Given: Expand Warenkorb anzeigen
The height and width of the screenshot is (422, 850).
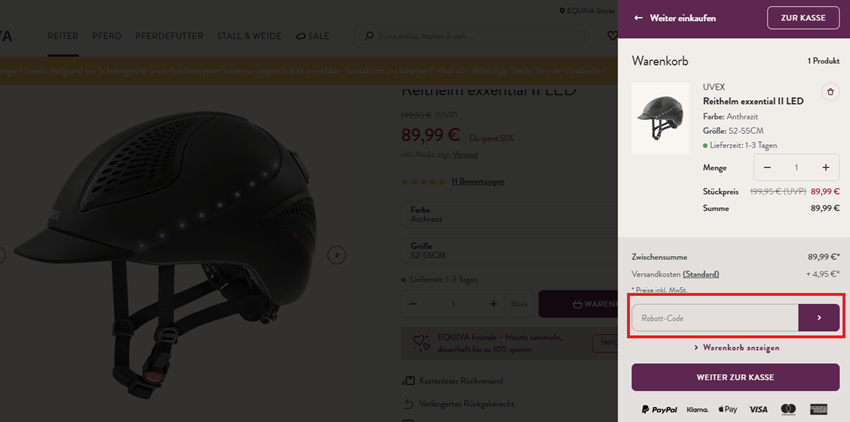Looking at the screenshot, I should click(735, 348).
